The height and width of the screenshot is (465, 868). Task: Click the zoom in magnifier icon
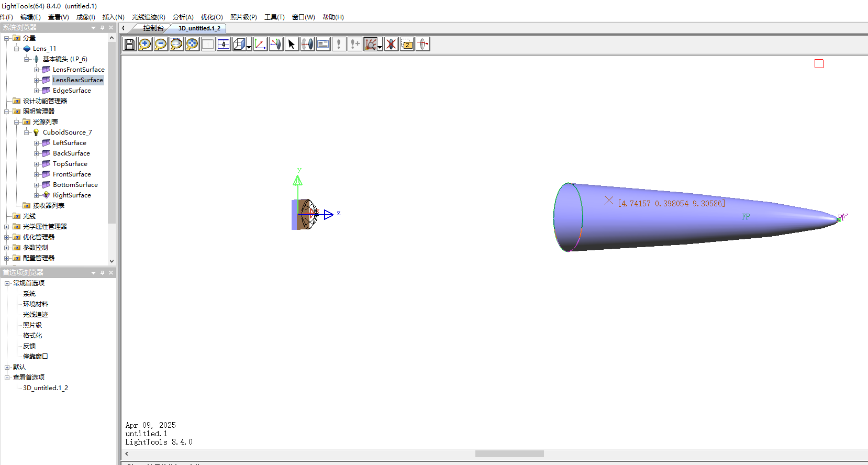click(145, 45)
